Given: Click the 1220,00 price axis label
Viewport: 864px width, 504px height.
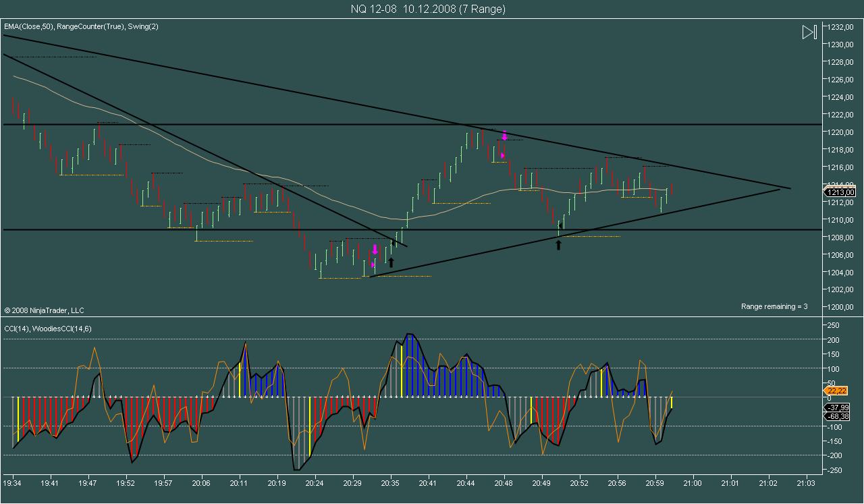Looking at the screenshot, I should (x=842, y=132).
